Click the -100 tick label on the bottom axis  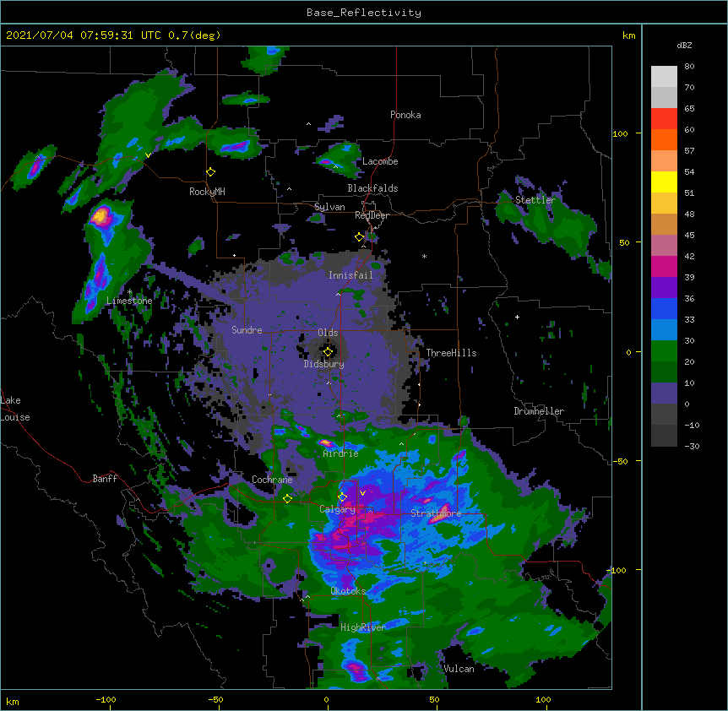[x=106, y=699]
